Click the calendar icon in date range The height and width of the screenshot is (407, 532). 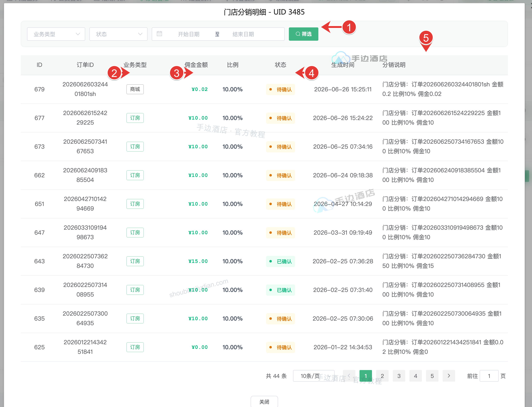(159, 34)
